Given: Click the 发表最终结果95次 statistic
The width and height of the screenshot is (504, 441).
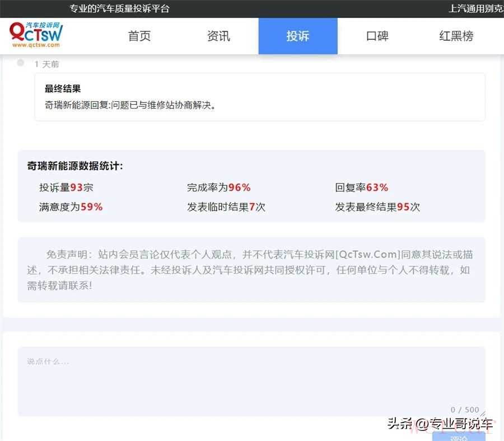Looking at the screenshot, I should point(377,207).
